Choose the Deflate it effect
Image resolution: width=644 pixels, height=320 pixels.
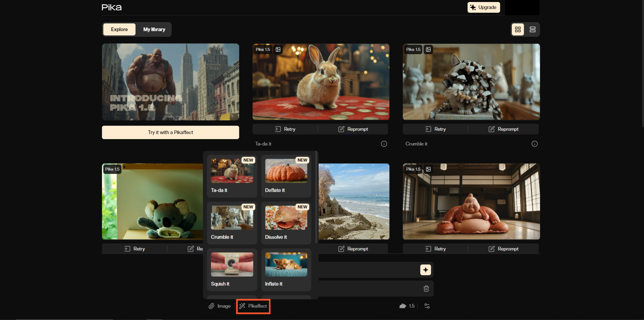(286, 176)
